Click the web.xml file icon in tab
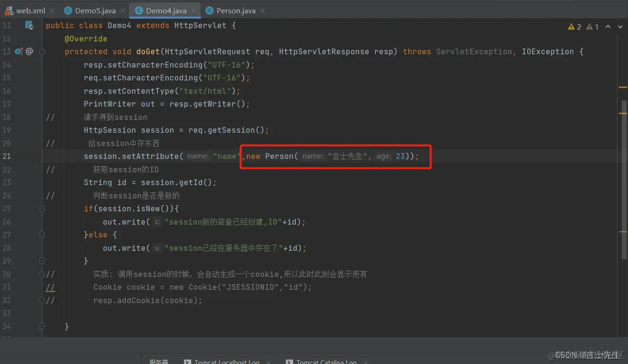 (x=9, y=10)
